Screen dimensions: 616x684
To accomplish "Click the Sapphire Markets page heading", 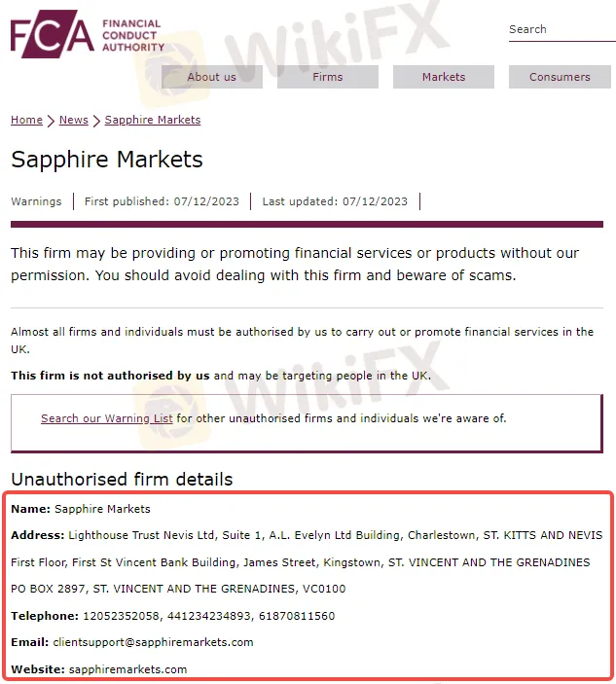I will pyautogui.click(x=107, y=160).
